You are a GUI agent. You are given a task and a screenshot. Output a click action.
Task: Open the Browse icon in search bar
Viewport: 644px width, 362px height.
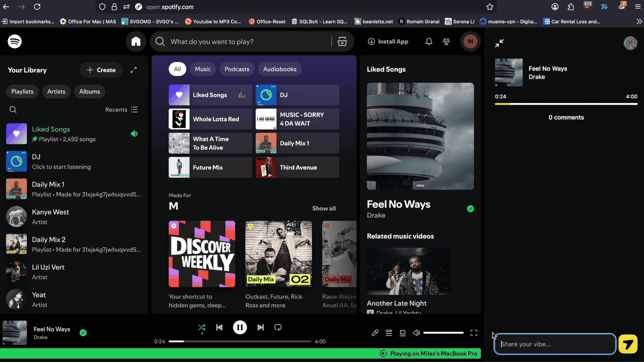pos(342,42)
